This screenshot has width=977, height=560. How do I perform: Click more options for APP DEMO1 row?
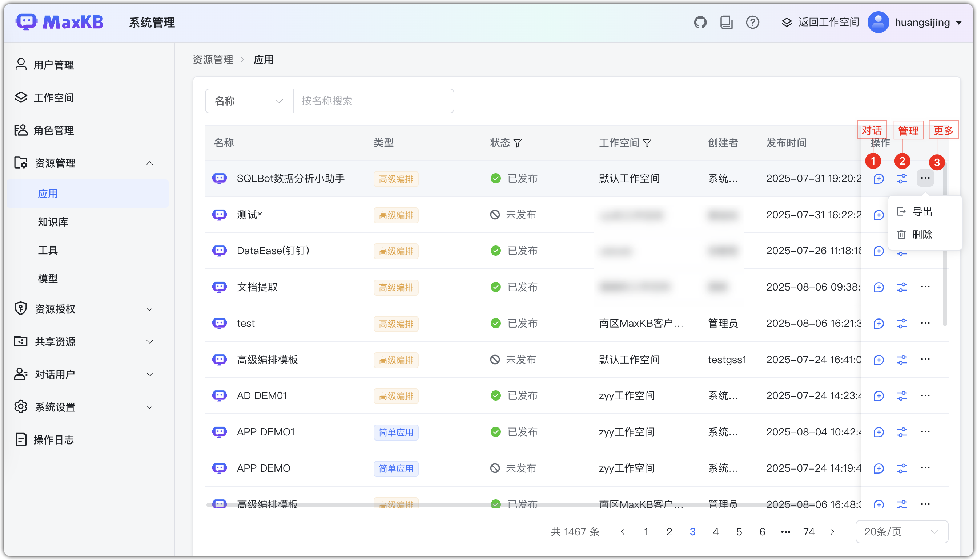click(x=925, y=431)
